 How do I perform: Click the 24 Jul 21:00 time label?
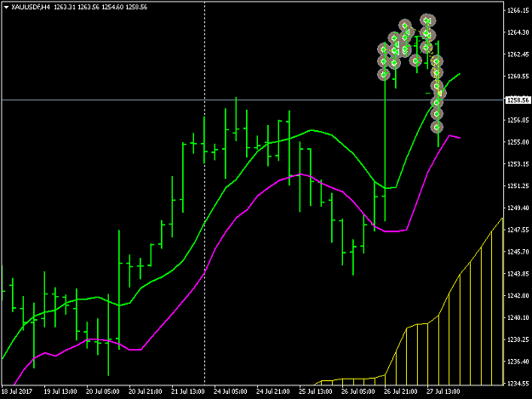click(272, 391)
